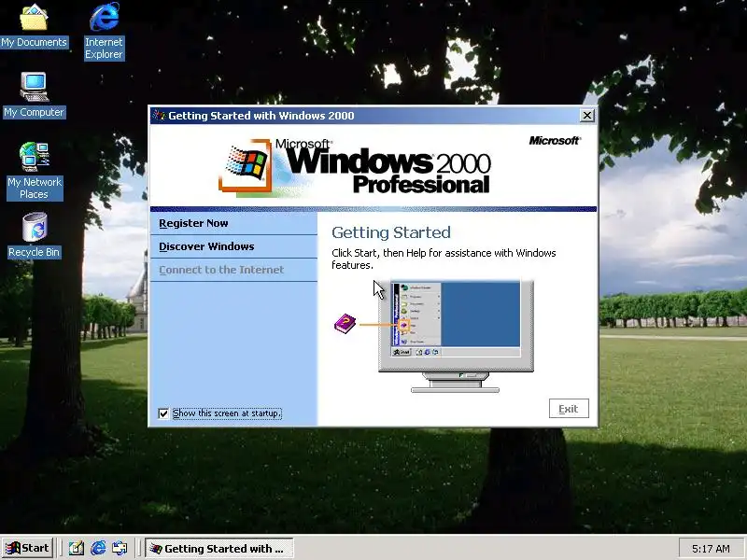Click the 5:17 AM system clock

[711, 549]
